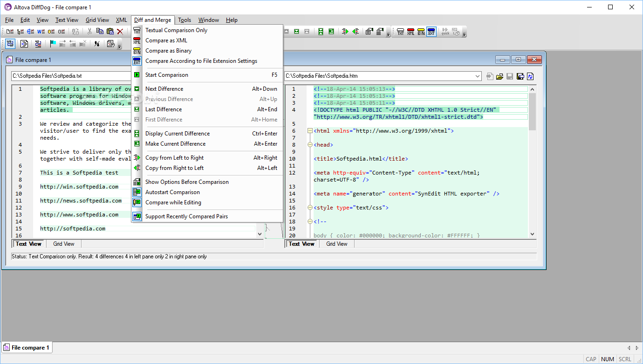Click right pane scrollbar down arrow
This screenshot has height=364, width=643.
pyautogui.click(x=532, y=234)
